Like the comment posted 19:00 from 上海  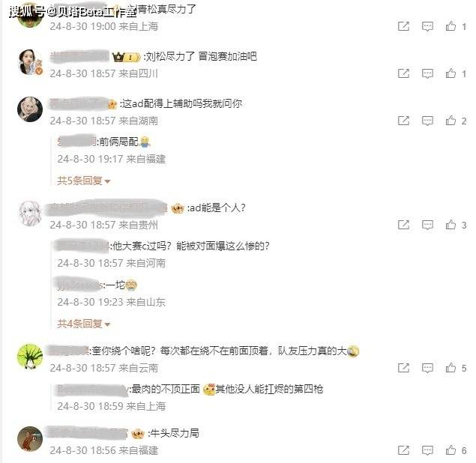tap(451, 26)
